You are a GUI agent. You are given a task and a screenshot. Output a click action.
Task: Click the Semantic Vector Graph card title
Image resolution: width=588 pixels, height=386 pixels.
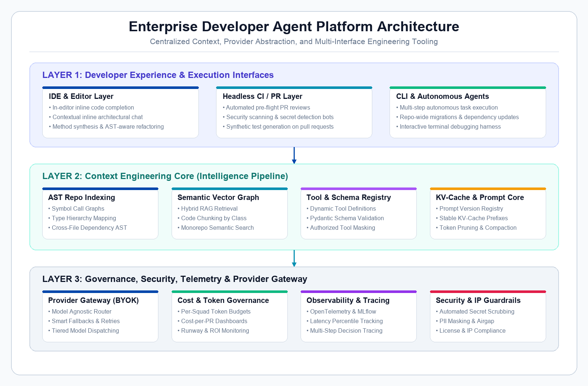tap(218, 197)
